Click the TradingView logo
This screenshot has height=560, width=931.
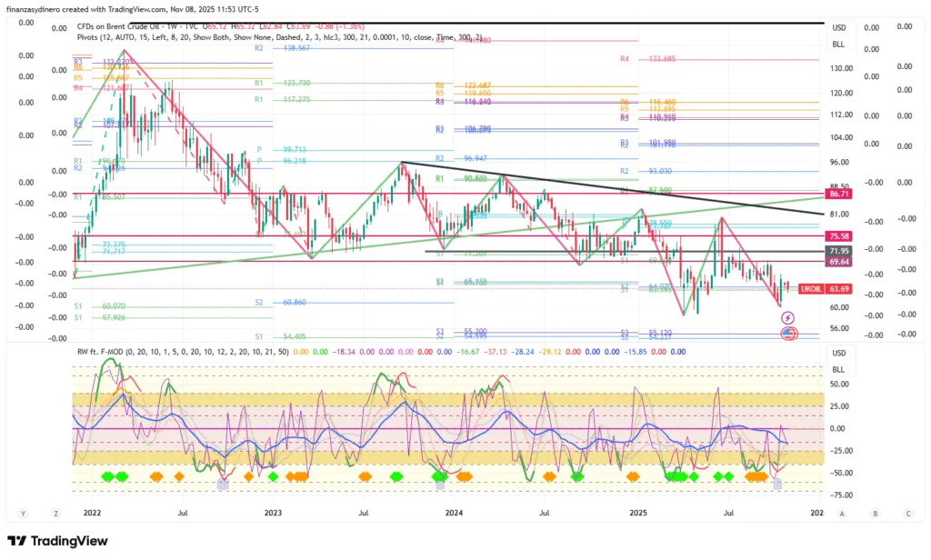(x=57, y=542)
